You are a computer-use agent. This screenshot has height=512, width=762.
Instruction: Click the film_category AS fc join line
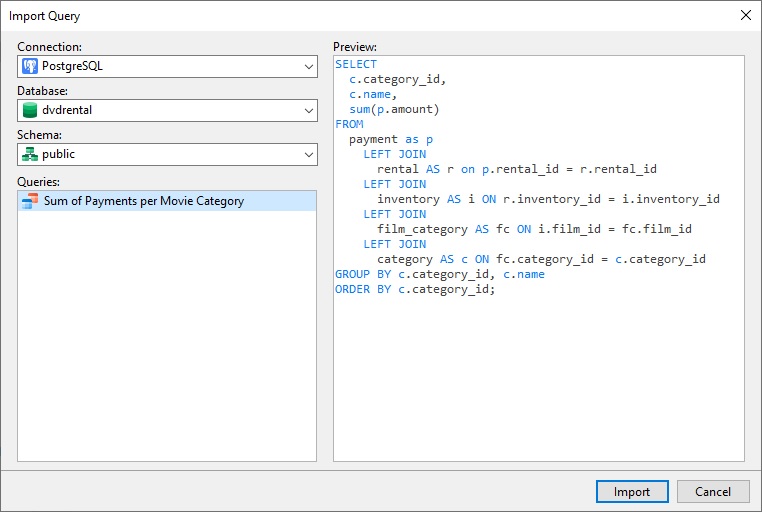coord(534,229)
